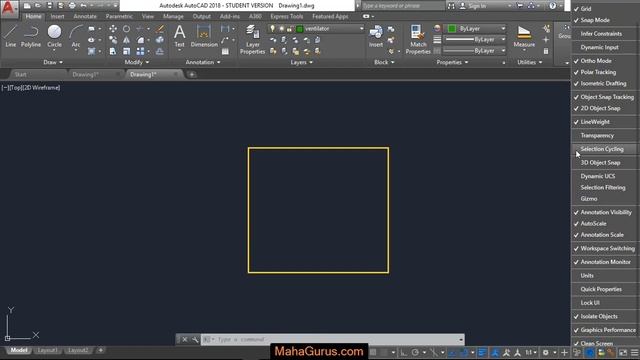Select the Line drawing tool

pos(11,36)
